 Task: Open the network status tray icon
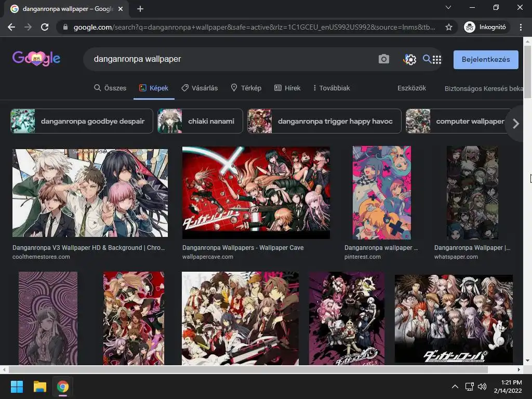(470, 387)
